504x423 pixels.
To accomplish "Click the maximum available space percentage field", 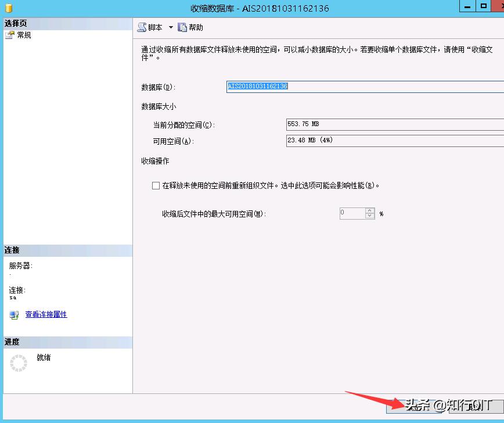I will 351,213.
